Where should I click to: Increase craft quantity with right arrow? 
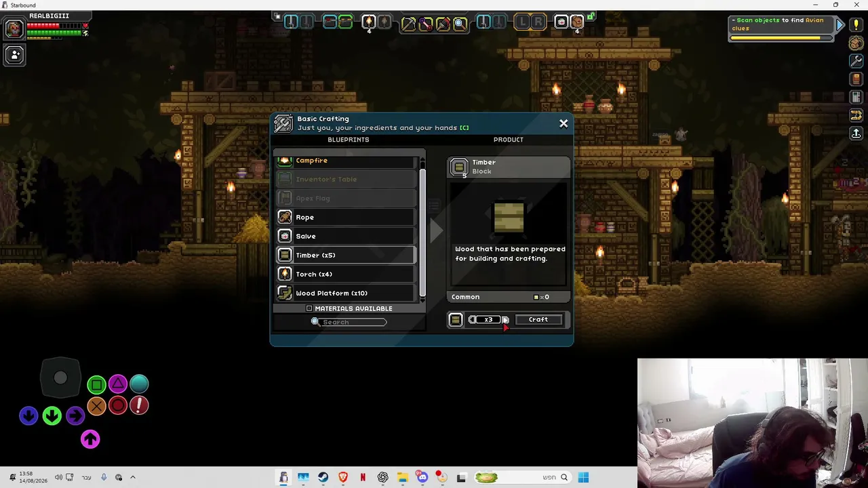(505, 319)
